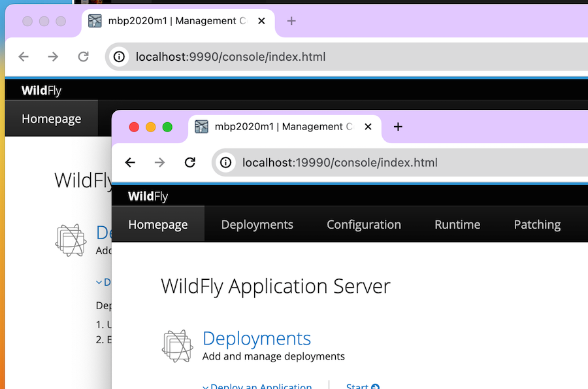Click back arrow in the localhost:9990 window
This screenshot has width=588, height=389.
click(x=24, y=57)
